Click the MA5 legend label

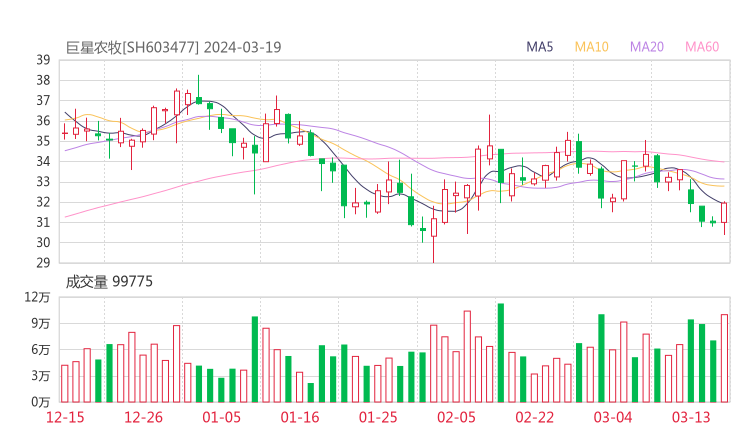(x=539, y=47)
